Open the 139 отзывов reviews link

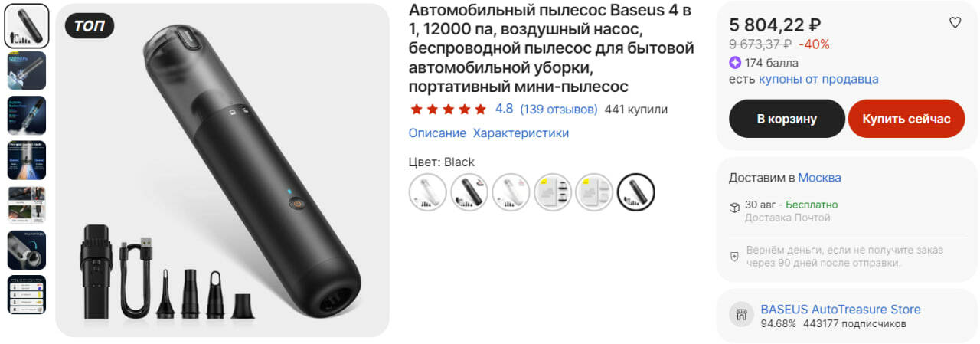(559, 110)
